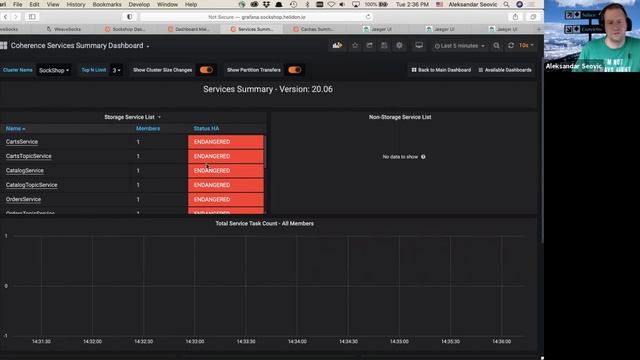Screen dimensions: 640x360
Task: Click Non-Storage Service List panel title
Action: 400,117
